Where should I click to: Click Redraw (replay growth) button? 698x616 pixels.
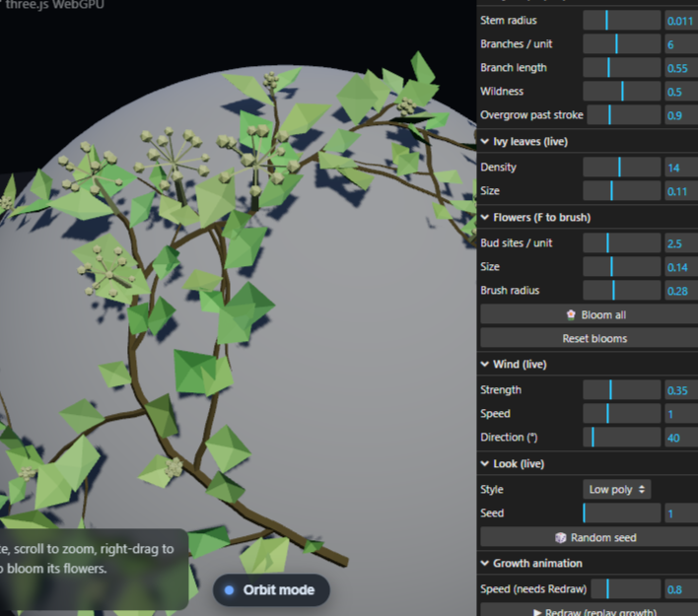(590, 610)
